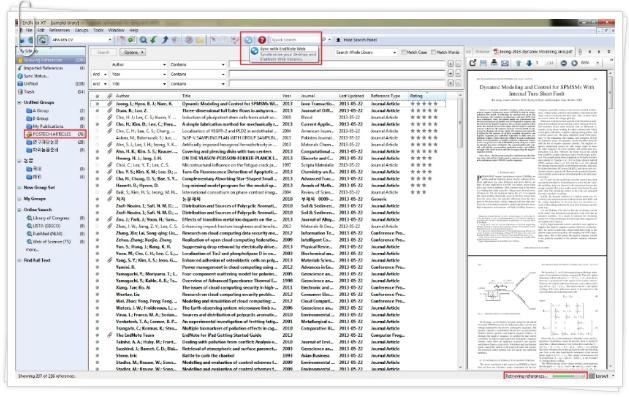Click the reference list vertical scrollbar

(460, 231)
